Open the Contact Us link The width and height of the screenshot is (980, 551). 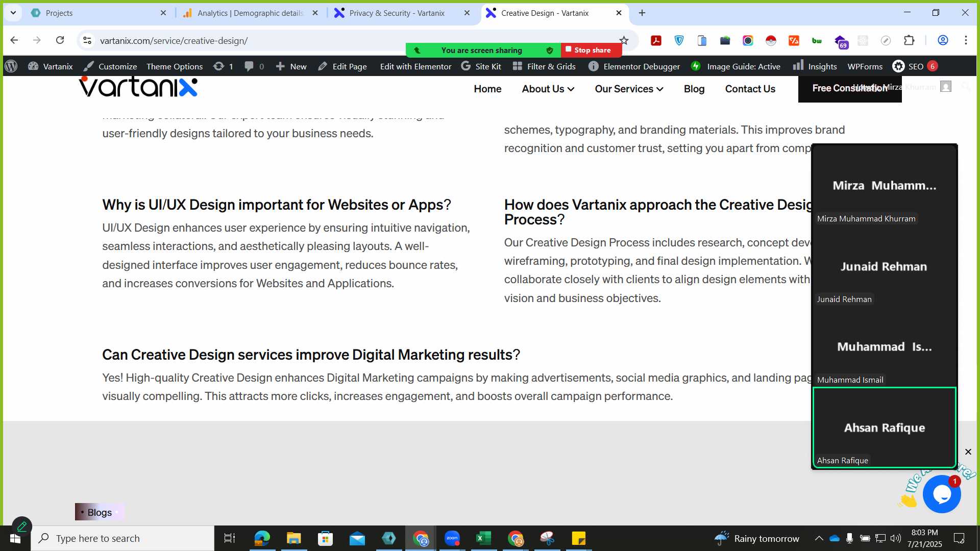tap(750, 89)
